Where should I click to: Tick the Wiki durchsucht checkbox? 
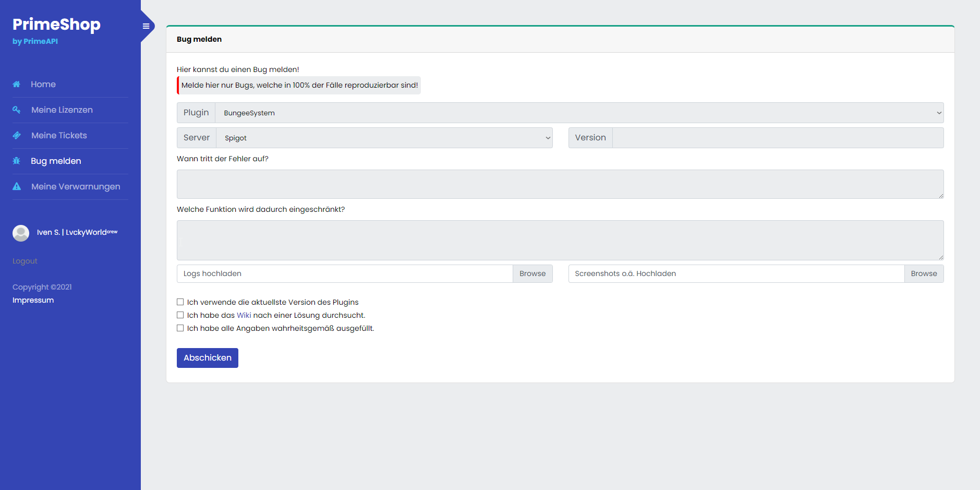click(180, 315)
